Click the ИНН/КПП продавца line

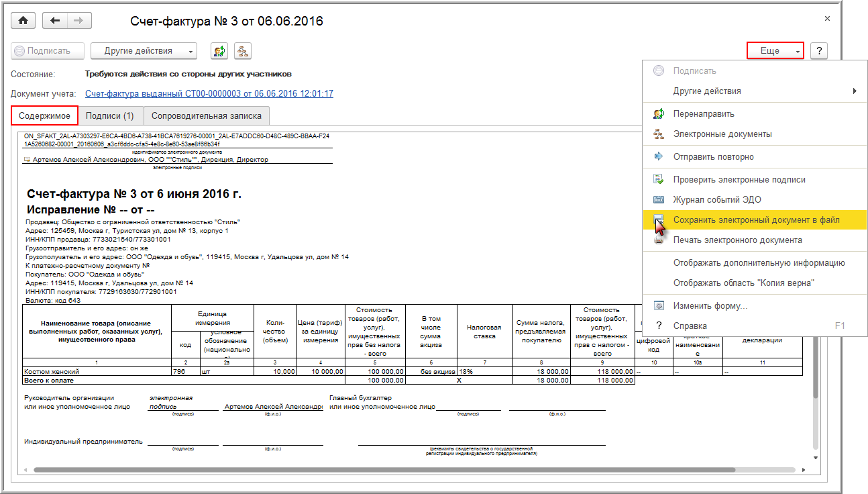[98, 239]
